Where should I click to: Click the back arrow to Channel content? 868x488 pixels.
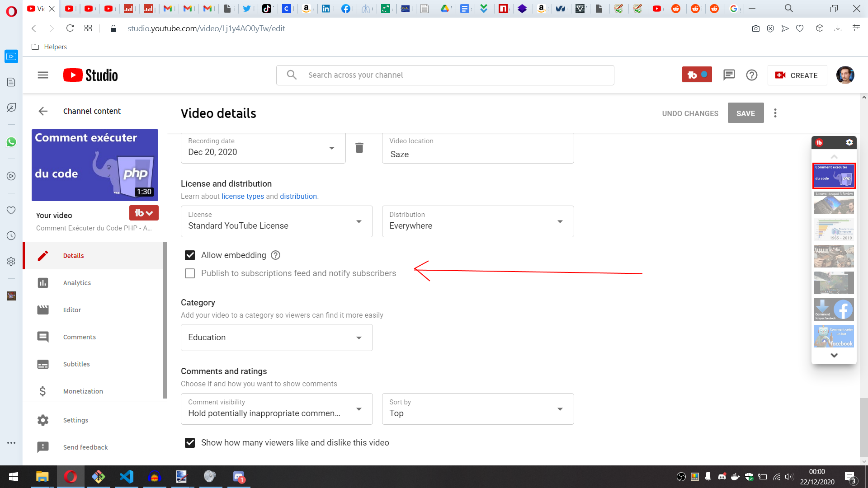pyautogui.click(x=43, y=111)
